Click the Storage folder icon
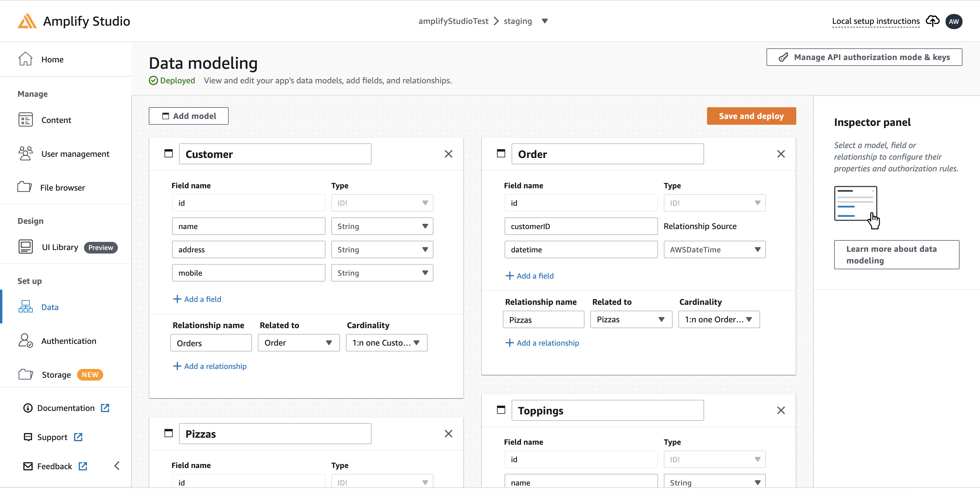 pyautogui.click(x=25, y=374)
